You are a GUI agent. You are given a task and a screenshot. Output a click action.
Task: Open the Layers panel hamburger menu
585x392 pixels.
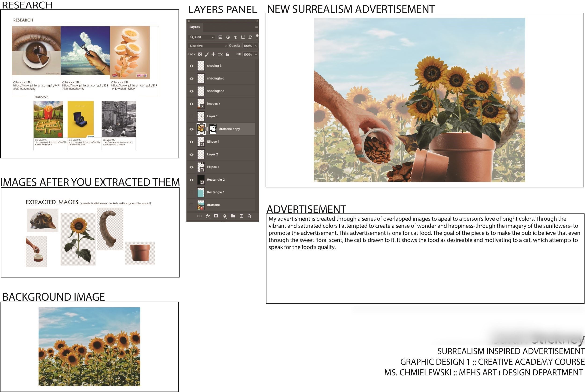256,27
